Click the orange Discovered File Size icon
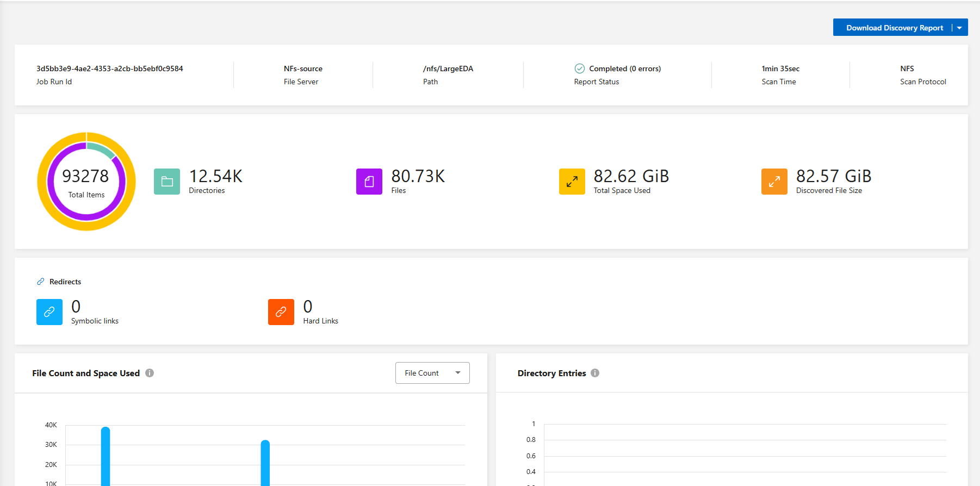Screen dimensions: 980x486 tap(774, 182)
